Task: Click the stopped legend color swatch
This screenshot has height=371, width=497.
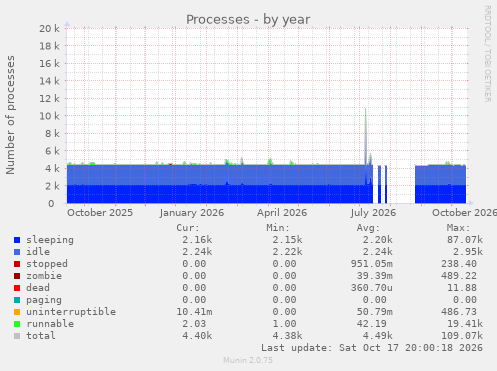Action: tap(17, 264)
